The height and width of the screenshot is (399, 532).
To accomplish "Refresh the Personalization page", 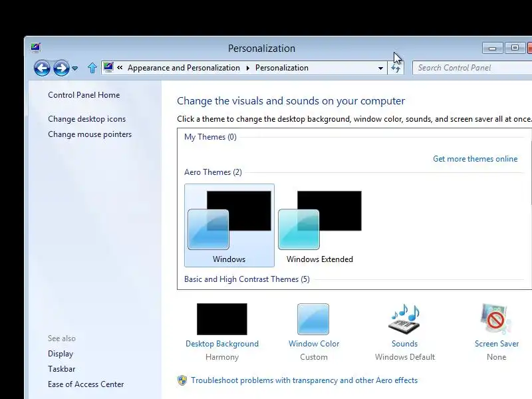I will [x=396, y=68].
